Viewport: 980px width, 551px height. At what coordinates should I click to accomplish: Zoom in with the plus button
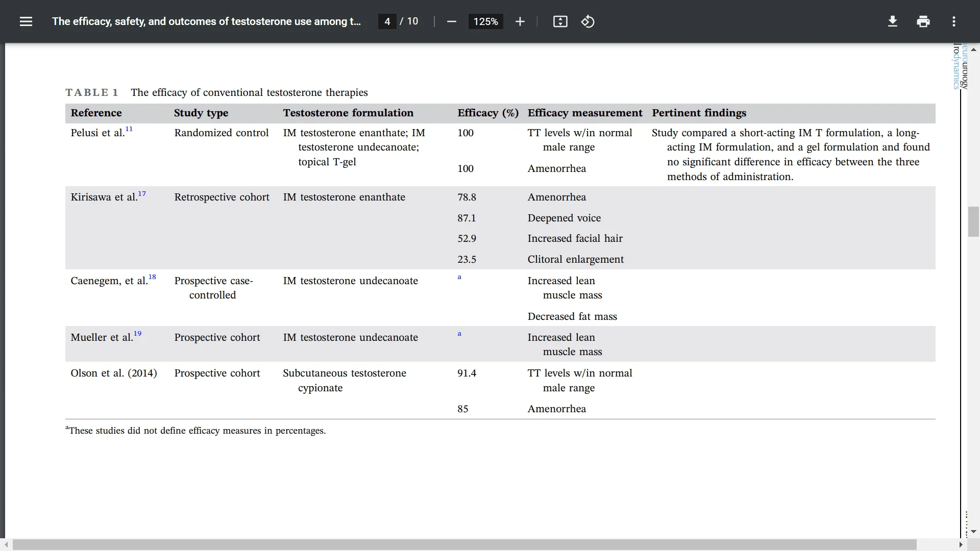pyautogui.click(x=520, y=21)
